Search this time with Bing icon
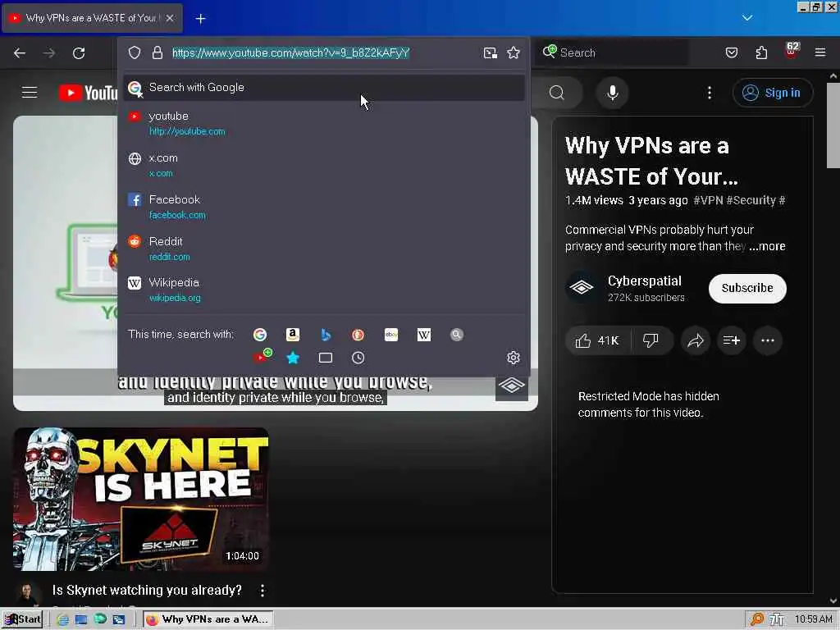The image size is (840, 630). (326, 335)
